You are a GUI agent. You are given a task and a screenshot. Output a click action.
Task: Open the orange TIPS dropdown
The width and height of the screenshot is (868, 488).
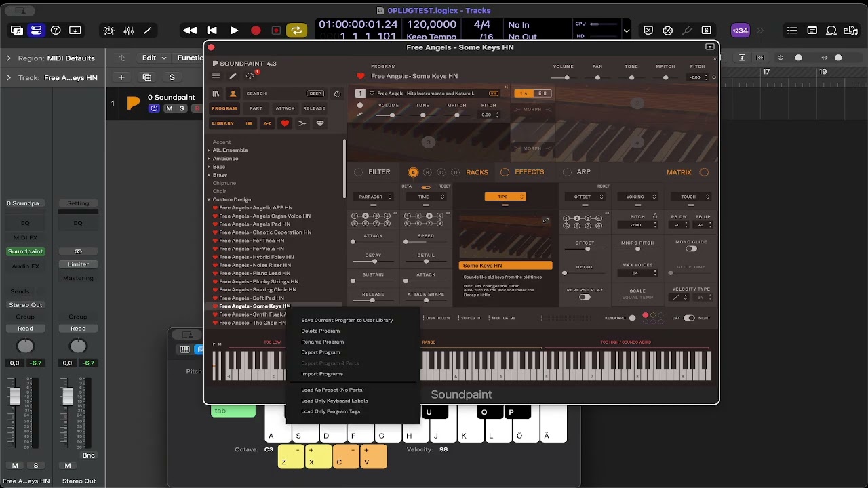(x=505, y=197)
